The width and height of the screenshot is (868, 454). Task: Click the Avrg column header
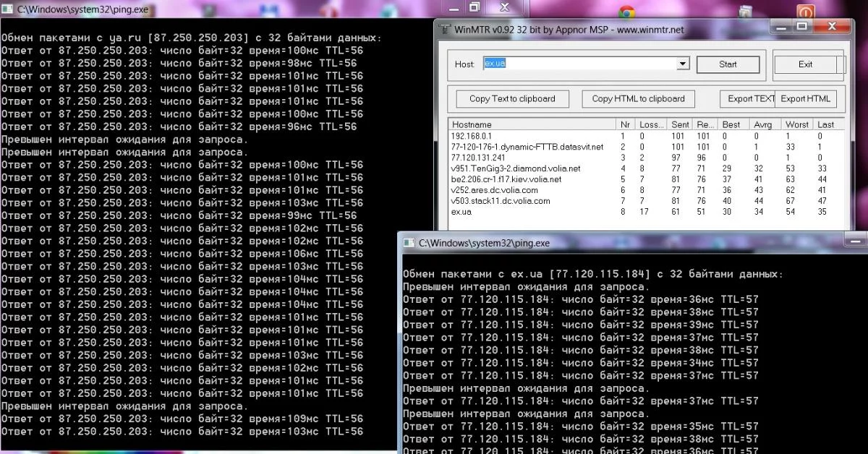(765, 124)
